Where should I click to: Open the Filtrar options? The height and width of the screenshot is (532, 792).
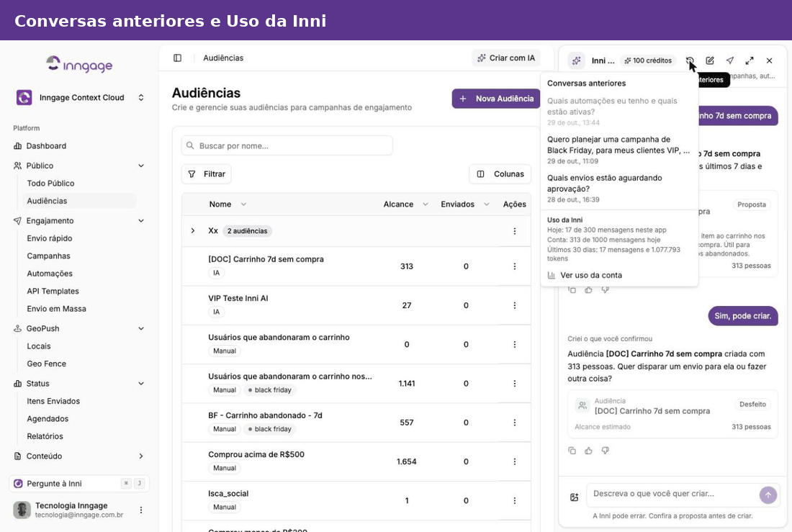(207, 173)
